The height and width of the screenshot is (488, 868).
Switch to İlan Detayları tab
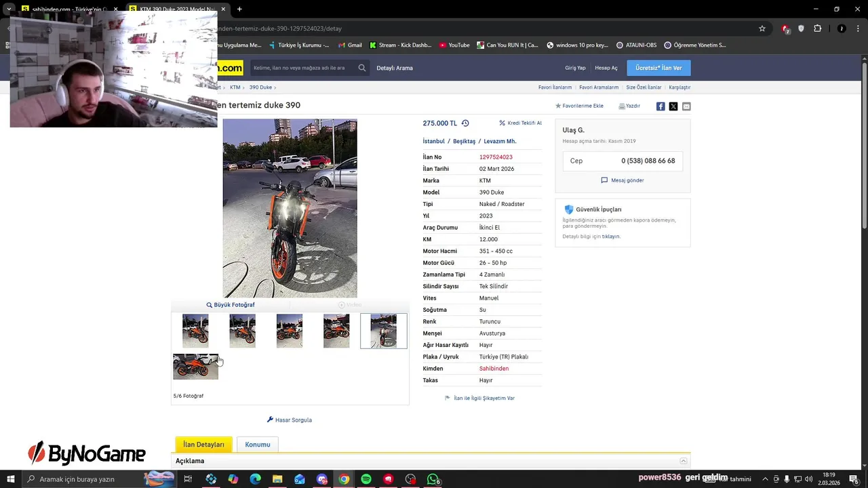(203, 445)
